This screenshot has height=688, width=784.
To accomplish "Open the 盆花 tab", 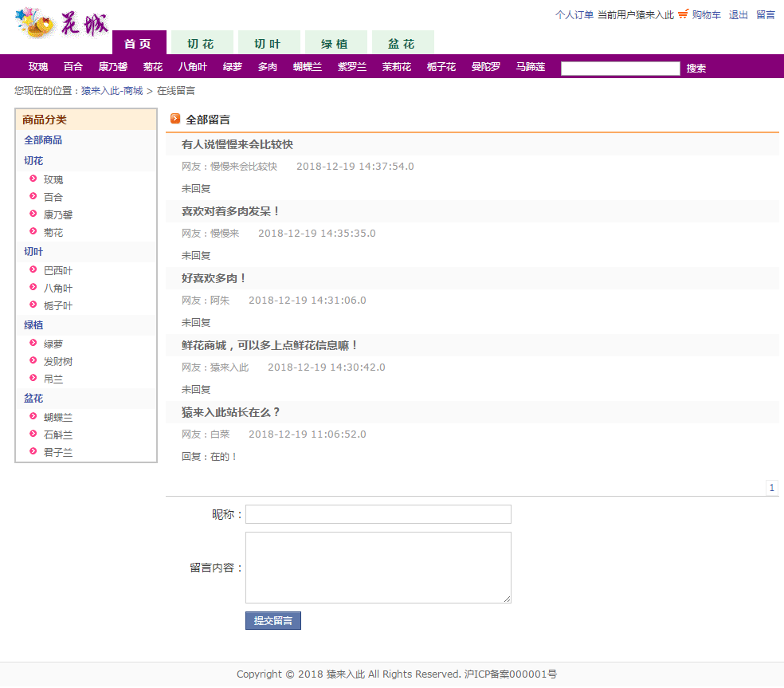I will pos(403,43).
